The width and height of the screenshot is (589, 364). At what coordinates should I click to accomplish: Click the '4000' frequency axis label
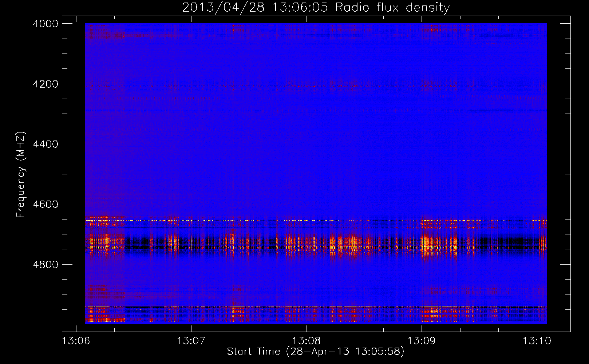tap(46, 24)
